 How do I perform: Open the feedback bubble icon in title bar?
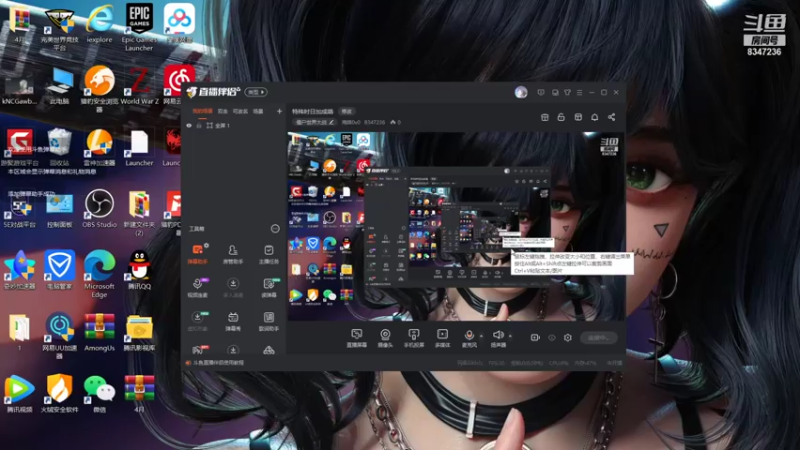(541, 92)
